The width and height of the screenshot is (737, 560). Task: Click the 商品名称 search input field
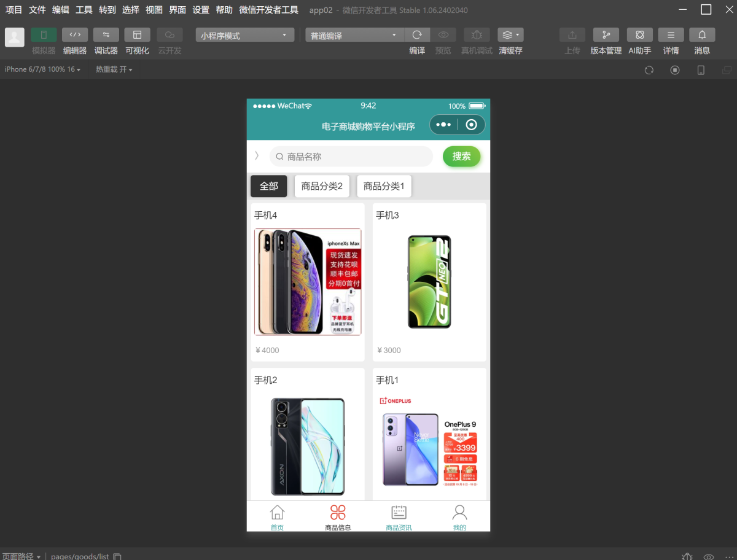(356, 157)
